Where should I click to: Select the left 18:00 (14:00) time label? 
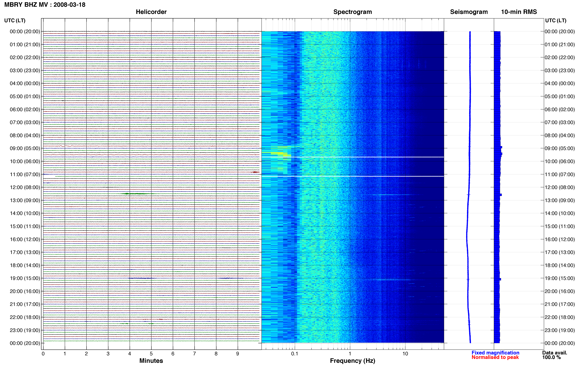point(25,265)
